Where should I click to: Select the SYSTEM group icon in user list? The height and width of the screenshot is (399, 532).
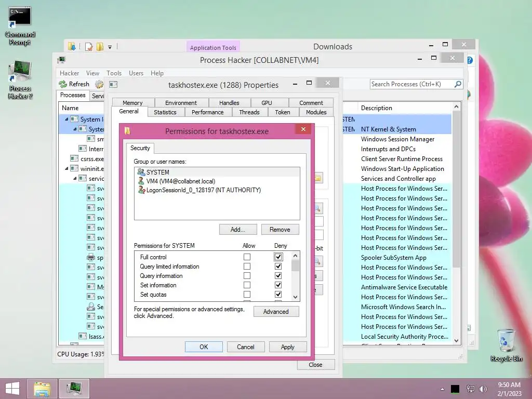(141, 172)
